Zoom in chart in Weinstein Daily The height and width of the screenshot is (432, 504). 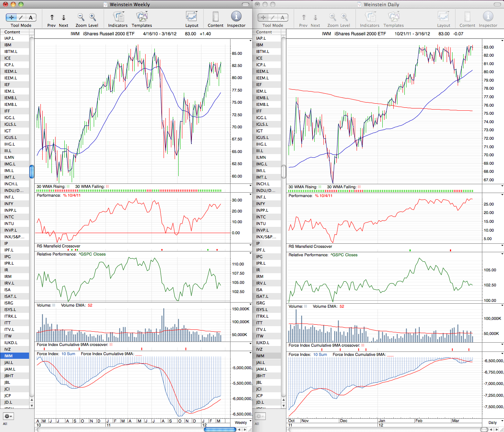click(344, 17)
